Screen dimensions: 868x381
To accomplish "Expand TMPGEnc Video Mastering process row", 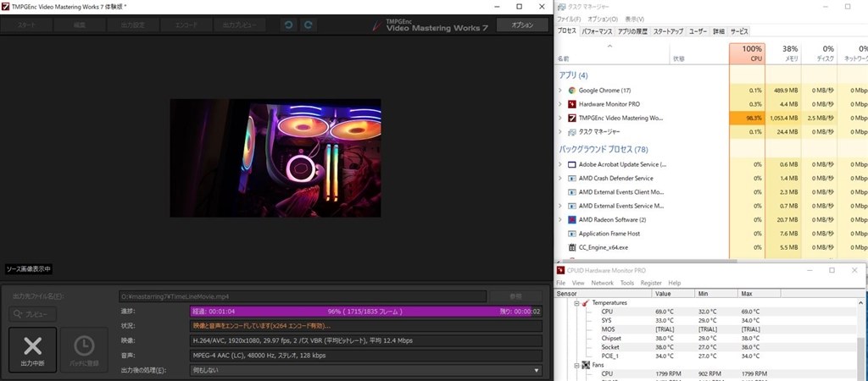I will click(559, 118).
